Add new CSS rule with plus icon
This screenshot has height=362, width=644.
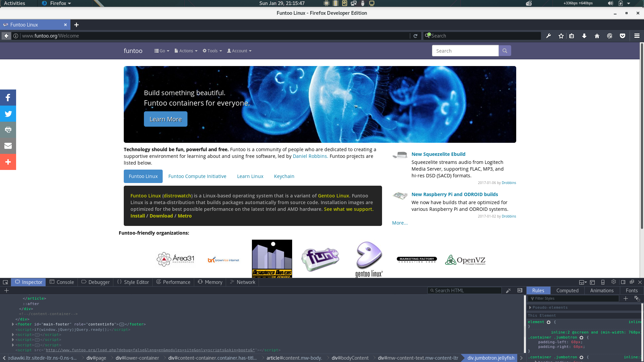(x=626, y=298)
